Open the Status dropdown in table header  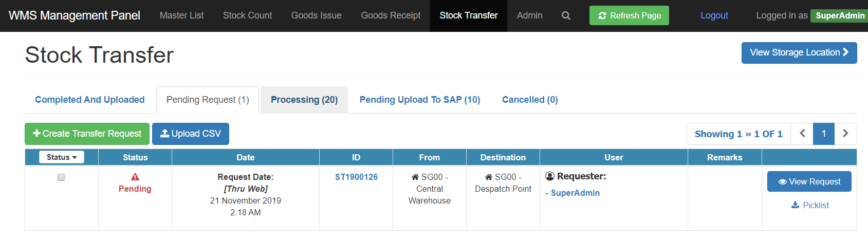click(62, 157)
